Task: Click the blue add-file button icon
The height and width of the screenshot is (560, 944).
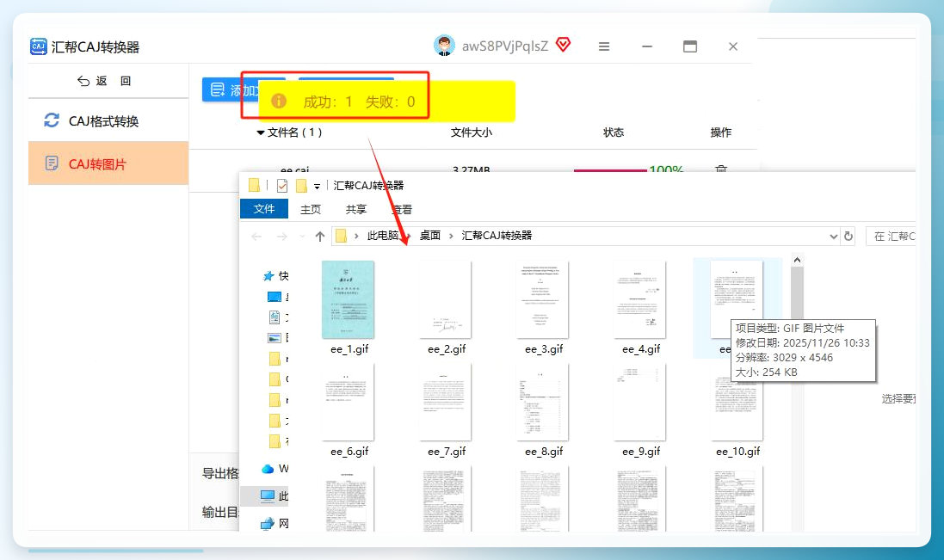Action: [218, 90]
